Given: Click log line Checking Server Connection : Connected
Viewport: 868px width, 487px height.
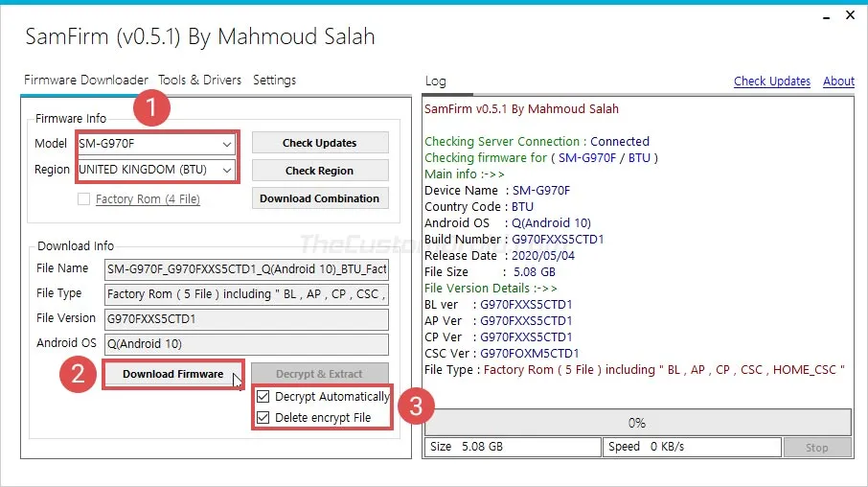Looking at the screenshot, I should click(537, 141).
